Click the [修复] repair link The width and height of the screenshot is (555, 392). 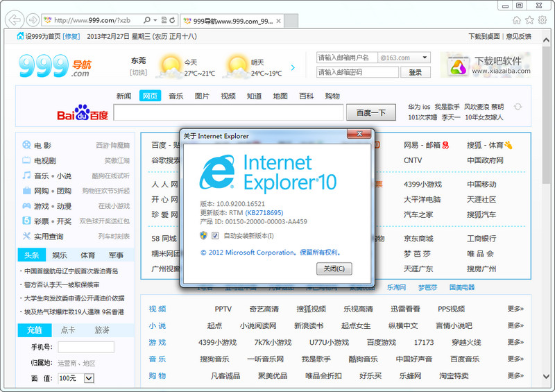71,36
